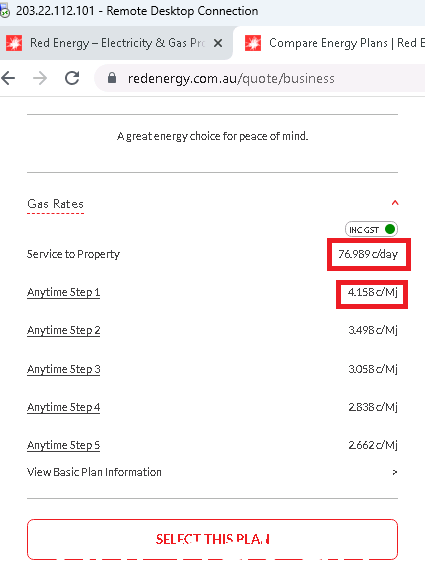This screenshot has height=582, width=425.
Task: Toggle the INC GST switch
Action: pos(371,229)
